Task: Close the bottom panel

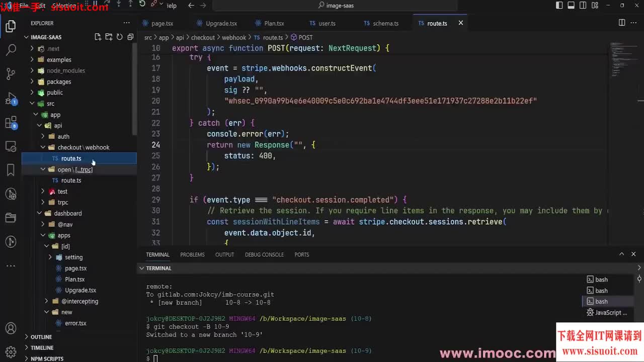Action: (633, 254)
